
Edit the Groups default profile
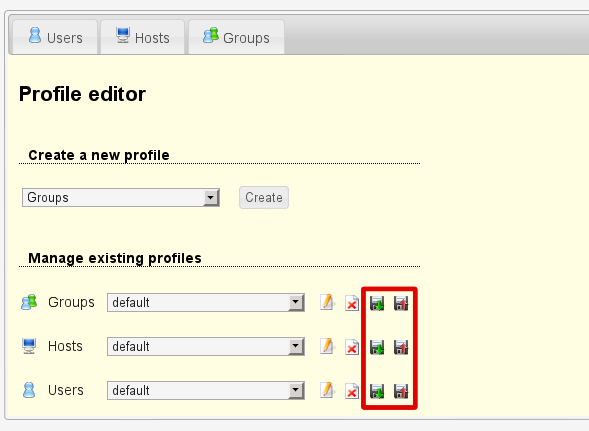click(327, 302)
